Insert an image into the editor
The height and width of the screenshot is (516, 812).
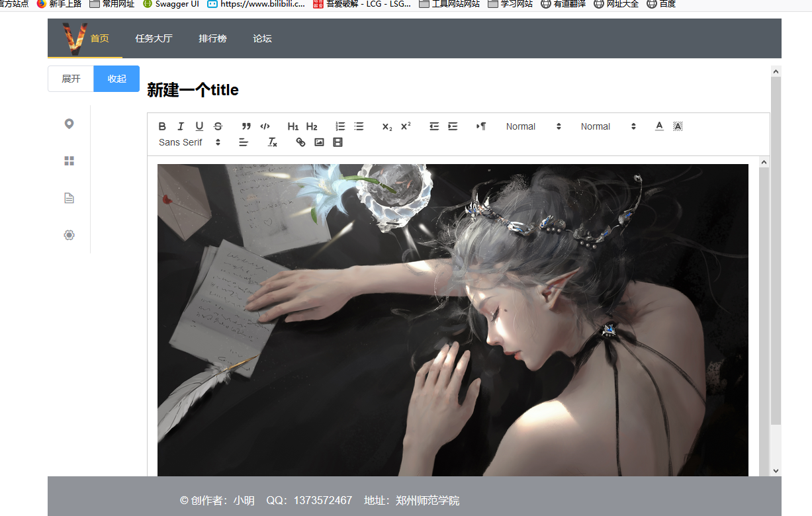tap(319, 142)
